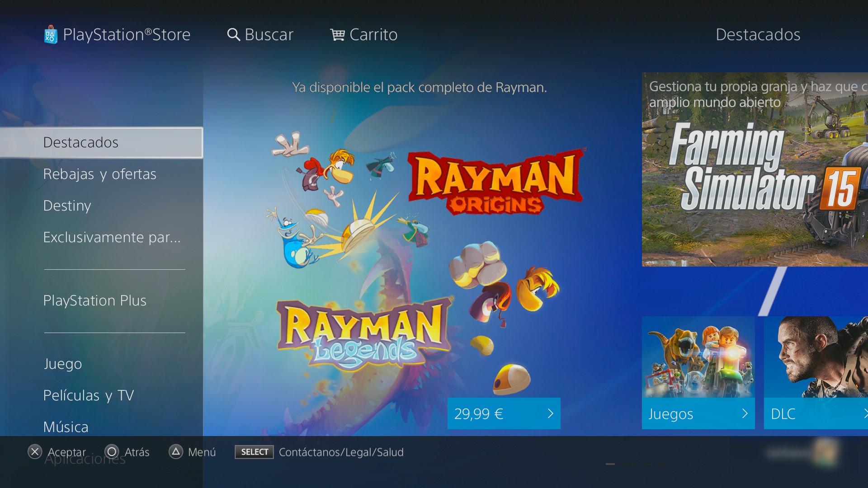Open DLC soldier artwork thumbnail
The width and height of the screenshot is (868, 488).
click(x=816, y=357)
